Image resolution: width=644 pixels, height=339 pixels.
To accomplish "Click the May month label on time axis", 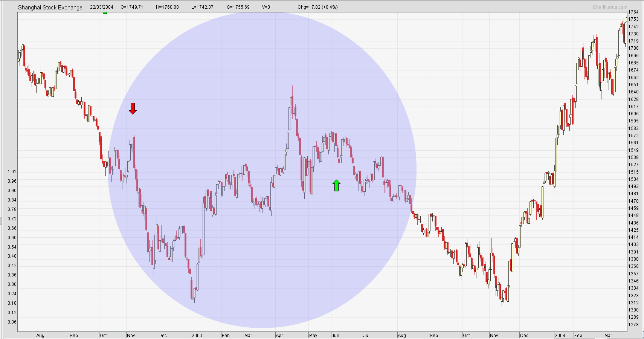I will (313, 335).
